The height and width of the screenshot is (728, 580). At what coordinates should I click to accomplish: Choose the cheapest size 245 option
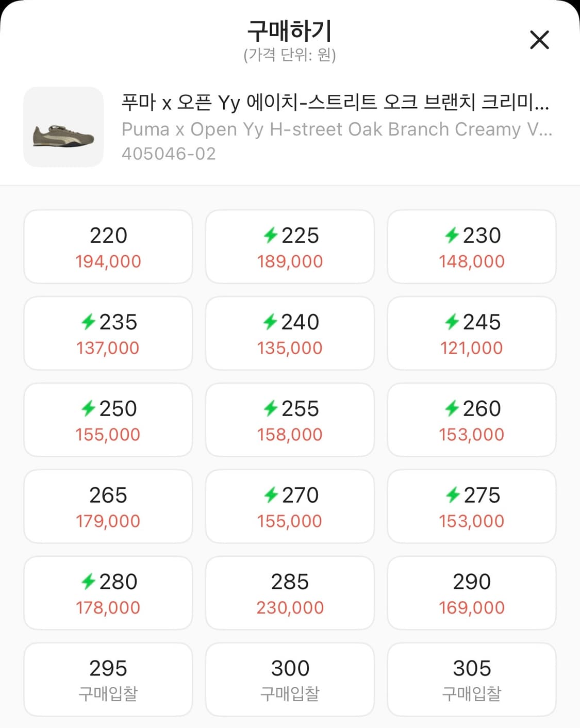pyautogui.click(x=471, y=334)
